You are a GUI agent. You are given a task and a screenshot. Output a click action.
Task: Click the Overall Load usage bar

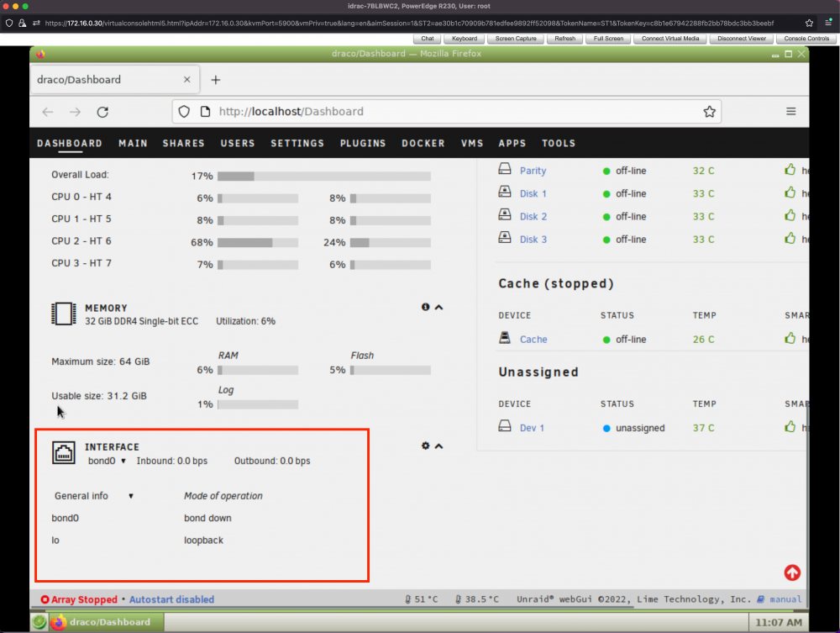[324, 177]
